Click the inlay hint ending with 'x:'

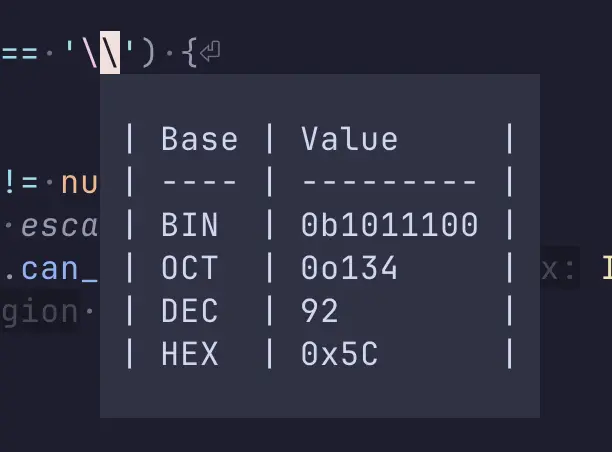[558, 269]
